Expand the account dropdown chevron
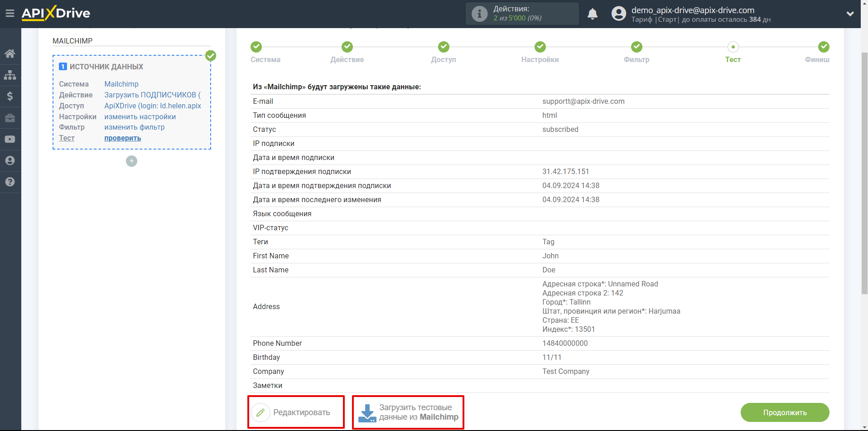The image size is (868, 431). coord(850,14)
